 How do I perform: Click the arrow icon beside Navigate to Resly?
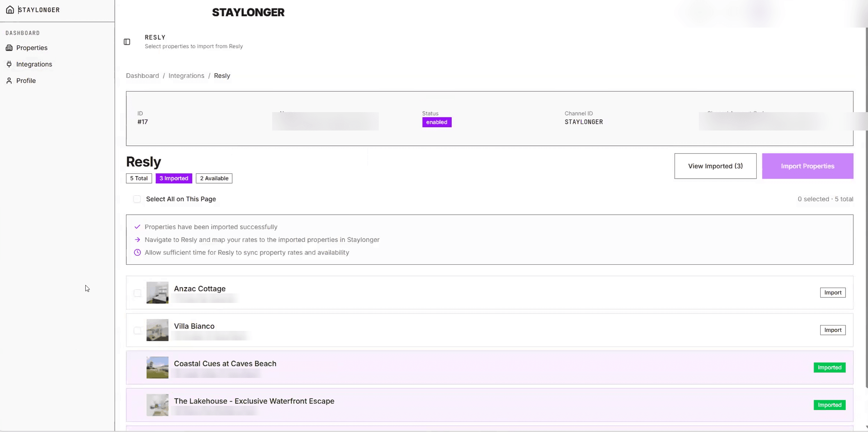pyautogui.click(x=137, y=240)
